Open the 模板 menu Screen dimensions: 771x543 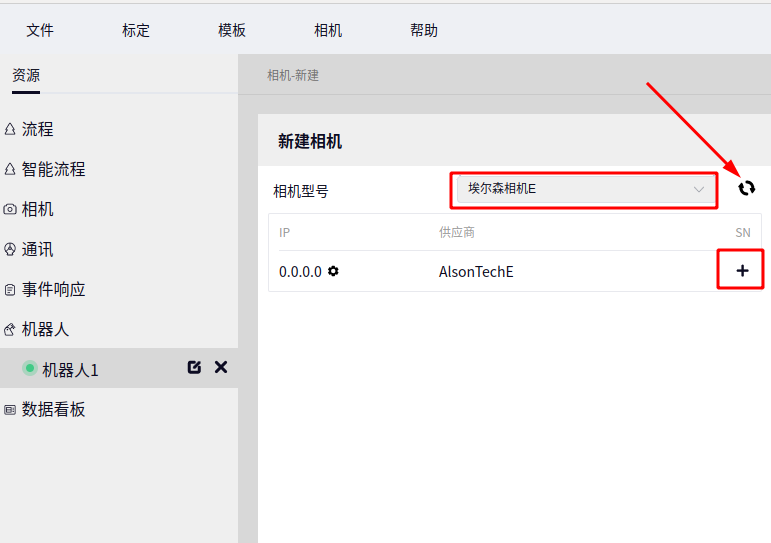pyautogui.click(x=232, y=30)
